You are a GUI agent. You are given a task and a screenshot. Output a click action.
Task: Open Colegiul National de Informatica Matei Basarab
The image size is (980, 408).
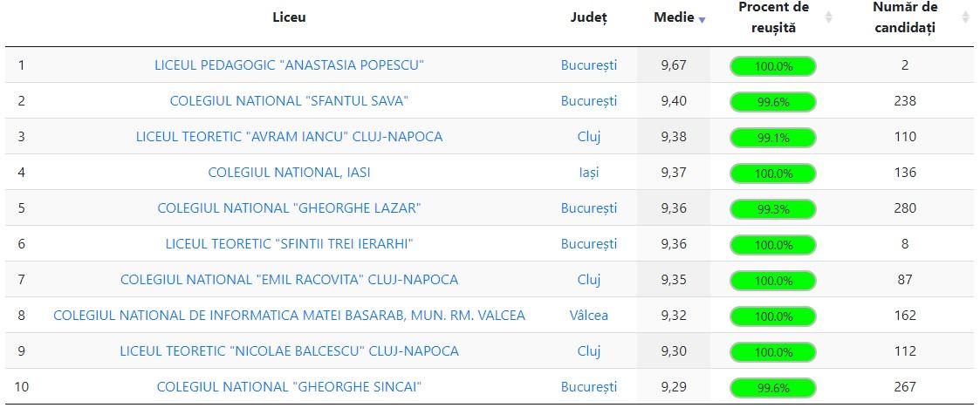click(x=289, y=316)
